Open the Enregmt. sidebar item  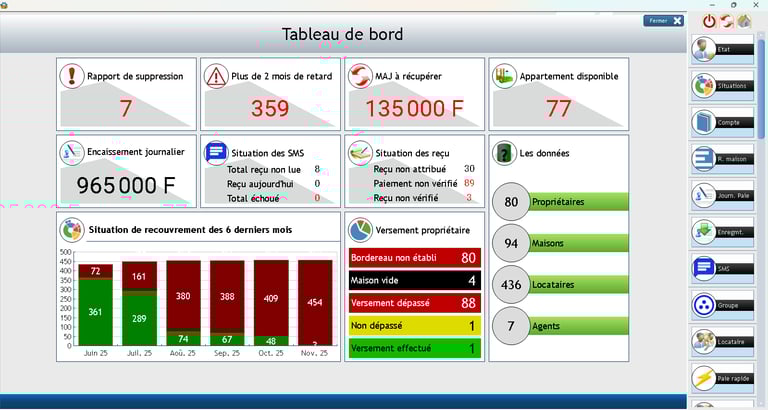pos(722,232)
